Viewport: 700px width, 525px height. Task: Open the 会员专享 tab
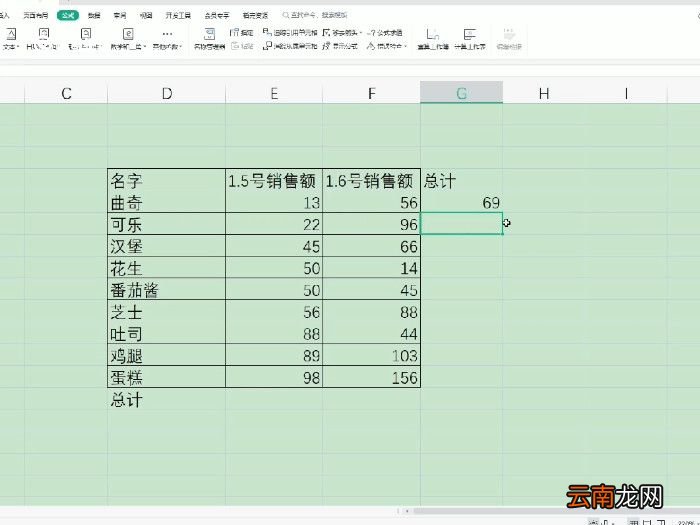(x=217, y=15)
